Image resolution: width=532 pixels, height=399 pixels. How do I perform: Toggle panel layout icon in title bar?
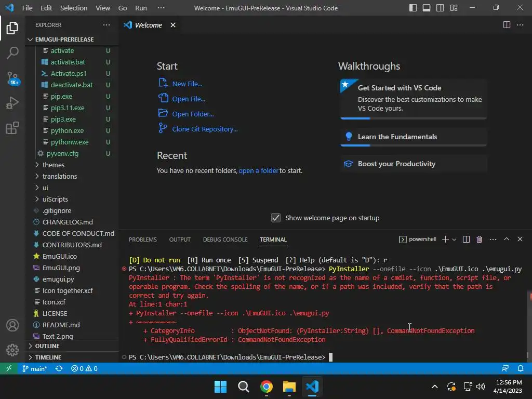[x=427, y=8]
